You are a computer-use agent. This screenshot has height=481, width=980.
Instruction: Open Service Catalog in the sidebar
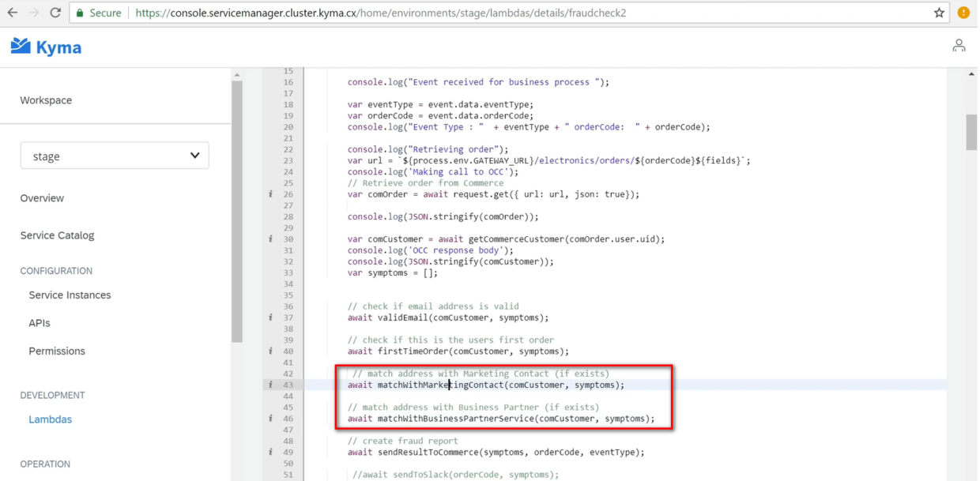coord(57,235)
